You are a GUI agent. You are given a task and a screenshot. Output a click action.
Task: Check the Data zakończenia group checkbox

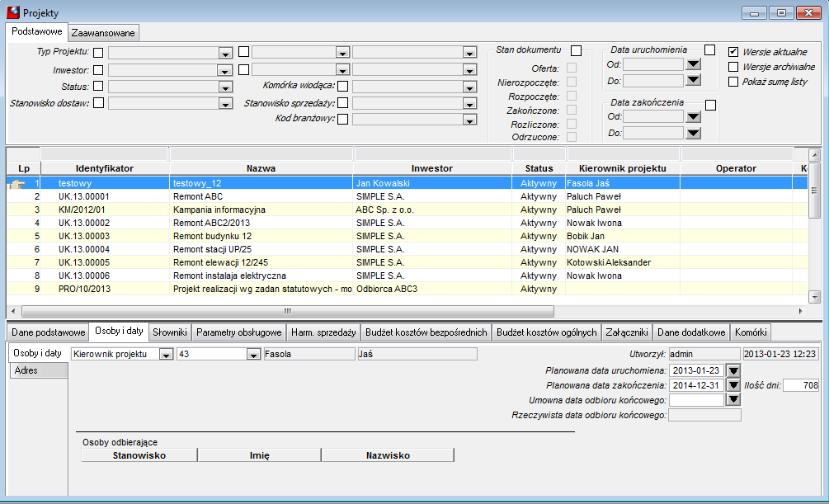[x=710, y=106]
